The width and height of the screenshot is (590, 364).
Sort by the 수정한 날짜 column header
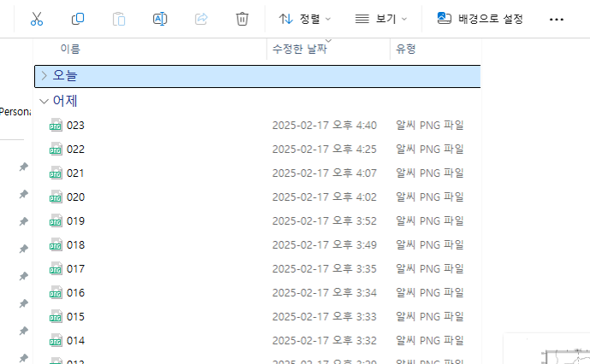(299, 49)
